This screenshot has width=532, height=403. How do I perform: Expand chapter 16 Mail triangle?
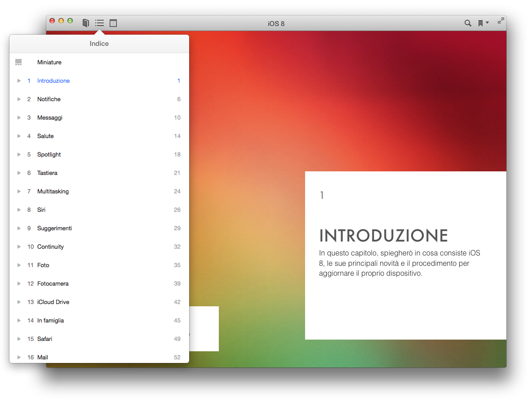coord(19,357)
